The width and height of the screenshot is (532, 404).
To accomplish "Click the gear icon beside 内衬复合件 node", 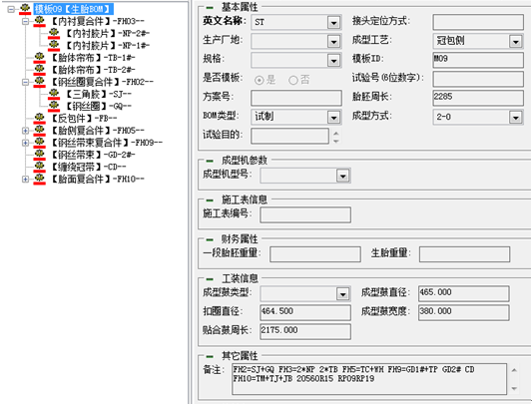I will [39, 20].
